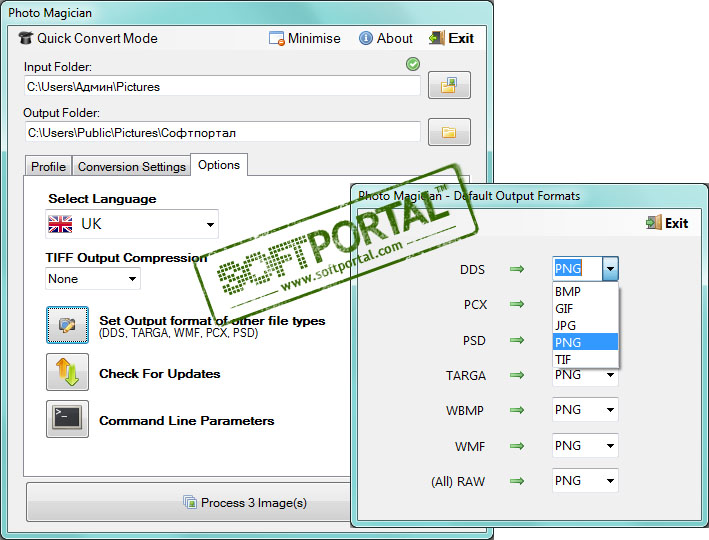This screenshot has width=709, height=540.
Task: Click the UK flag in language selector
Action: pos(60,224)
